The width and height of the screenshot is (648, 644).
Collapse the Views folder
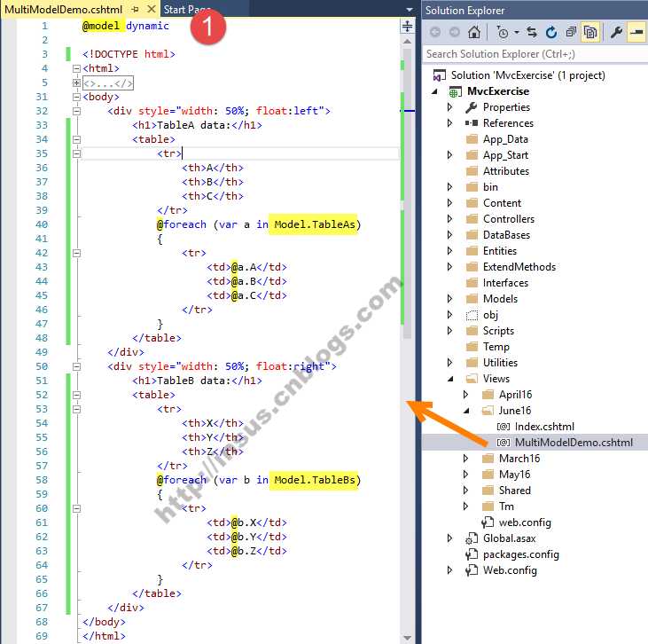pos(450,379)
